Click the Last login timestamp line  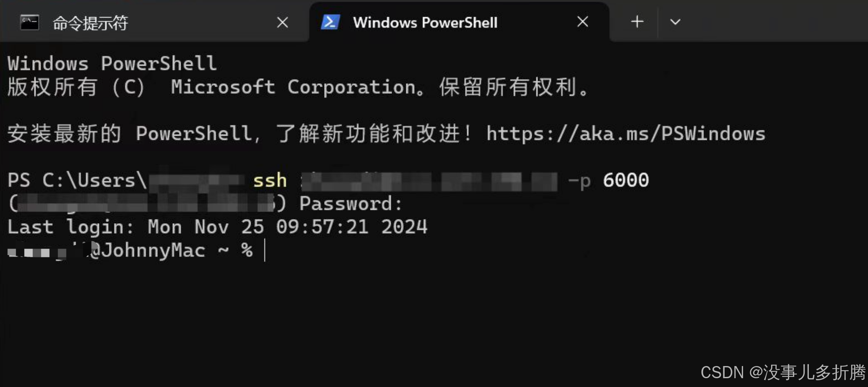217,227
